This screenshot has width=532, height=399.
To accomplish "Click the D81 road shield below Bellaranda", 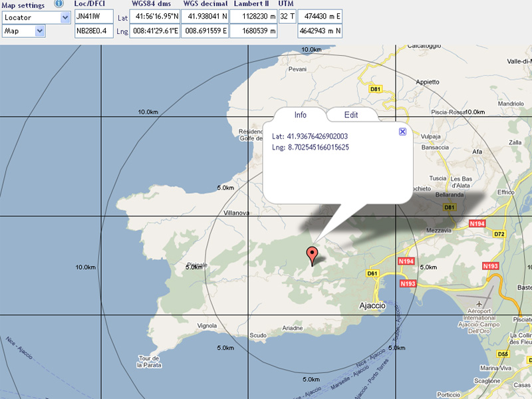I will [x=450, y=207].
